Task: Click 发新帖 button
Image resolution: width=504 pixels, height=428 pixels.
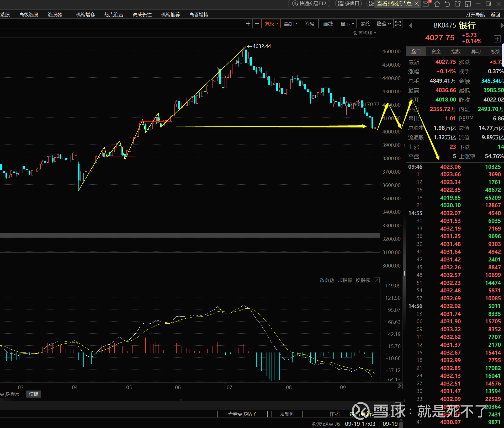Action: pyautogui.click(x=287, y=414)
